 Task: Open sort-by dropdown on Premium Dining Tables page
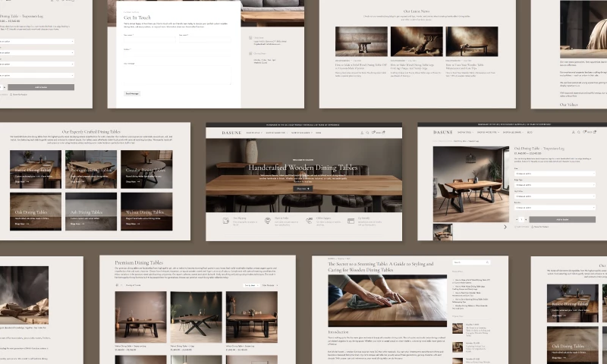click(x=251, y=285)
